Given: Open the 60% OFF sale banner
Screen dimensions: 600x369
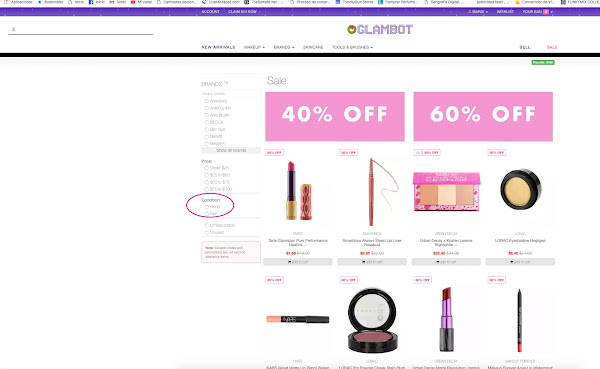Looking at the screenshot, I should 483,116.
